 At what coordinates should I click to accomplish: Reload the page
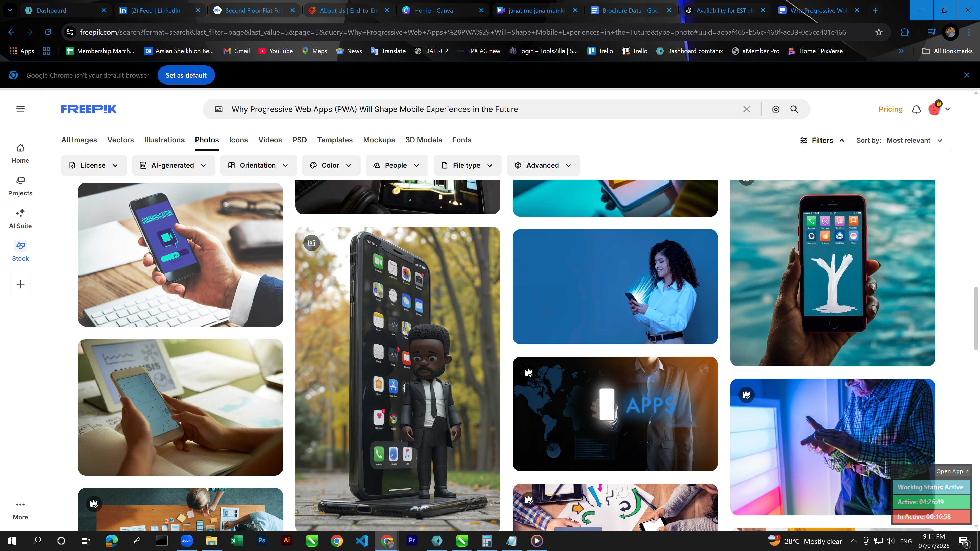pyautogui.click(x=48, y=32)
